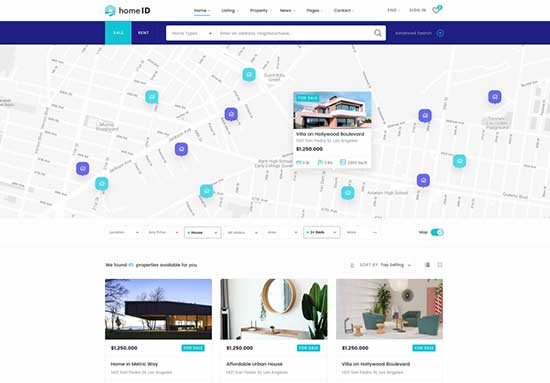
Task: Click FOR SALE badge on Affordable Urban House
Action: pos(308,348)
